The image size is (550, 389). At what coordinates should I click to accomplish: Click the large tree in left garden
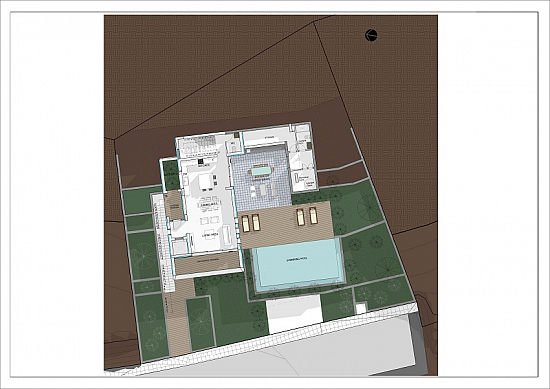click(143, 255)
